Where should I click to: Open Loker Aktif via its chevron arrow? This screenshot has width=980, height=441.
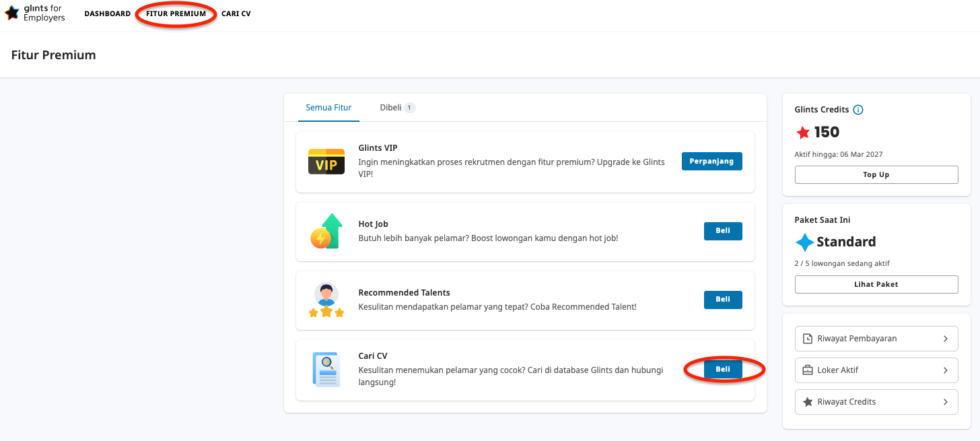pos(946,370)
